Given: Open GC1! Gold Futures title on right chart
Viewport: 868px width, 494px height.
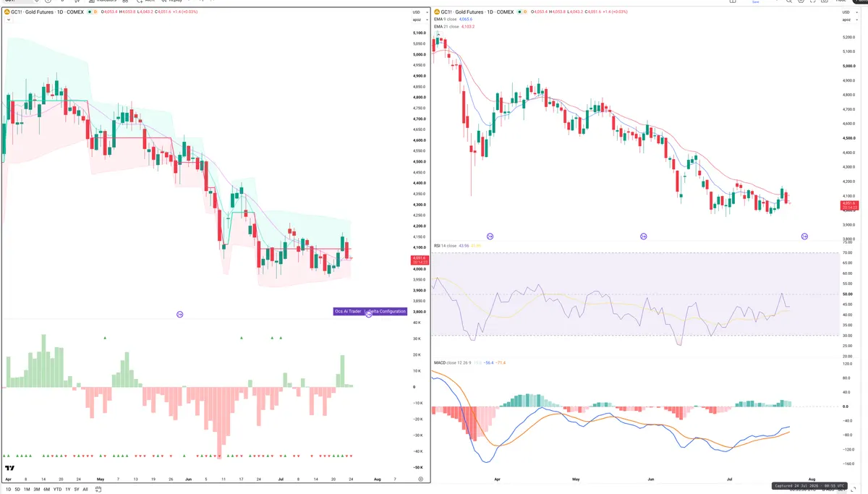Looking at the screenshot, I should pyautogui.click(x=477, y=12).
